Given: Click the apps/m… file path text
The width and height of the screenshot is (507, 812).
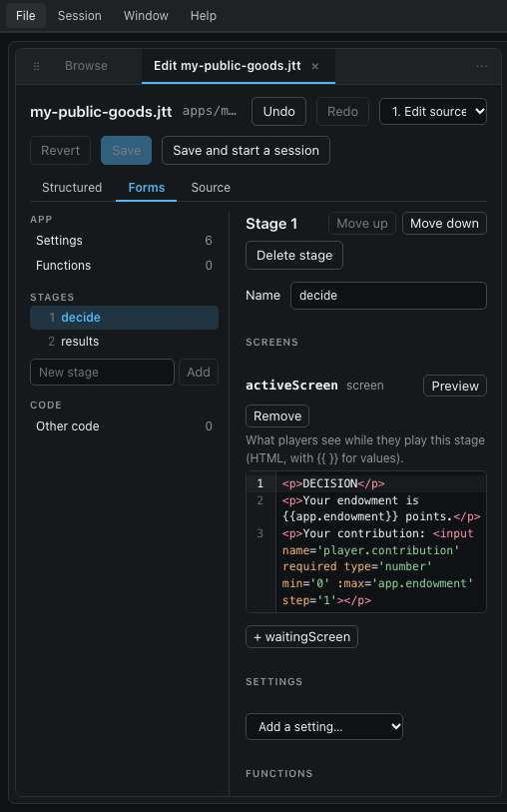Looking at the screenshot, I should pyautogui.click(x=210, y=111).
